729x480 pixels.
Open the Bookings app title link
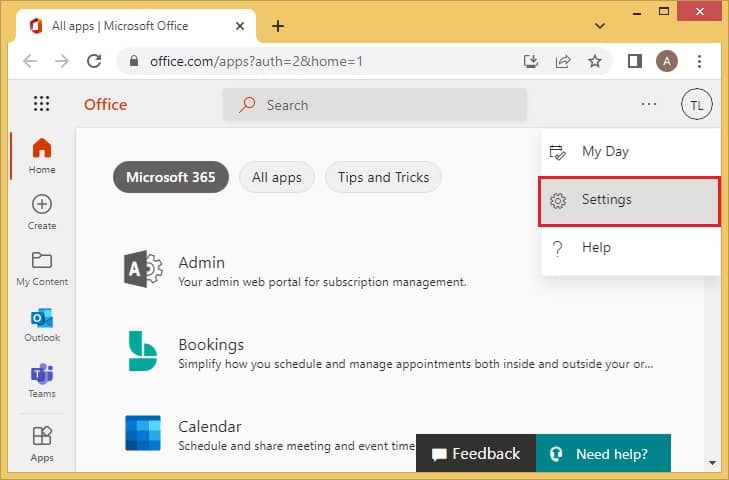point(211,345)
